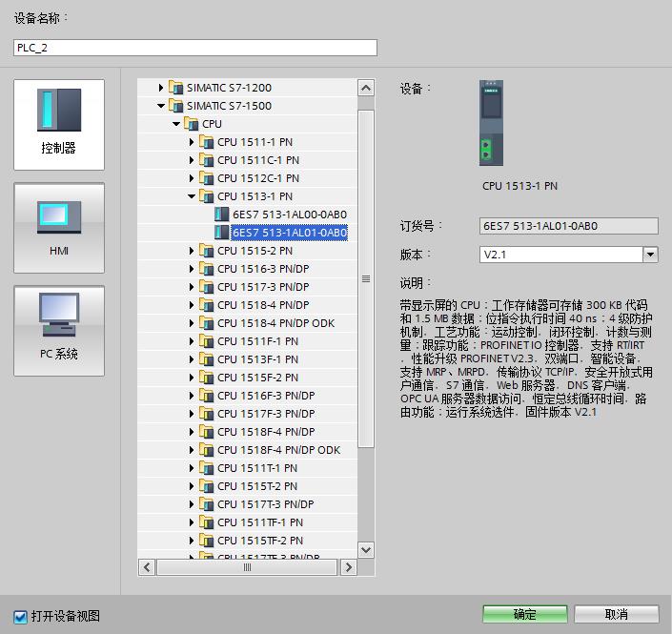Click the CPU folder icon
Viewport: 672px width, 634px height.
(192, 124)
